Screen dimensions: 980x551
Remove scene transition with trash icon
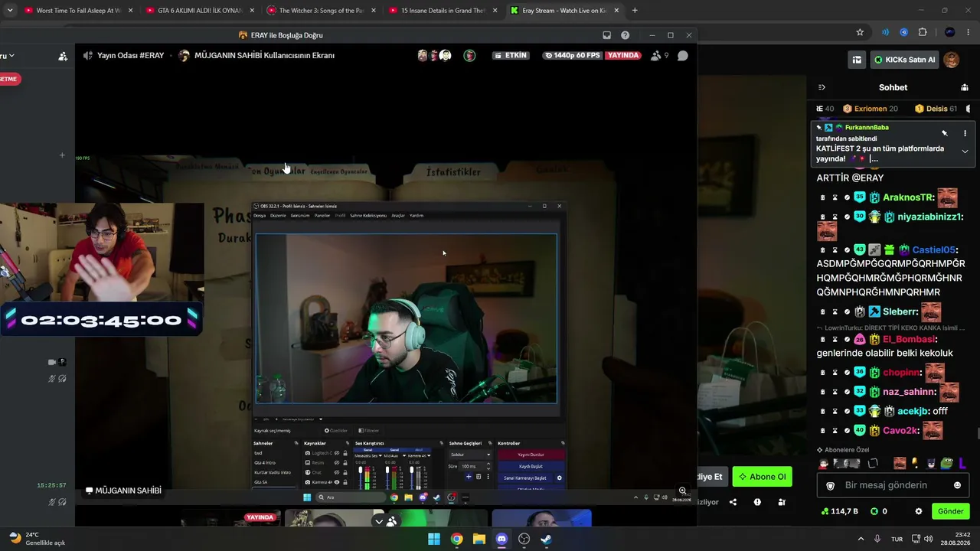[479, 477]
